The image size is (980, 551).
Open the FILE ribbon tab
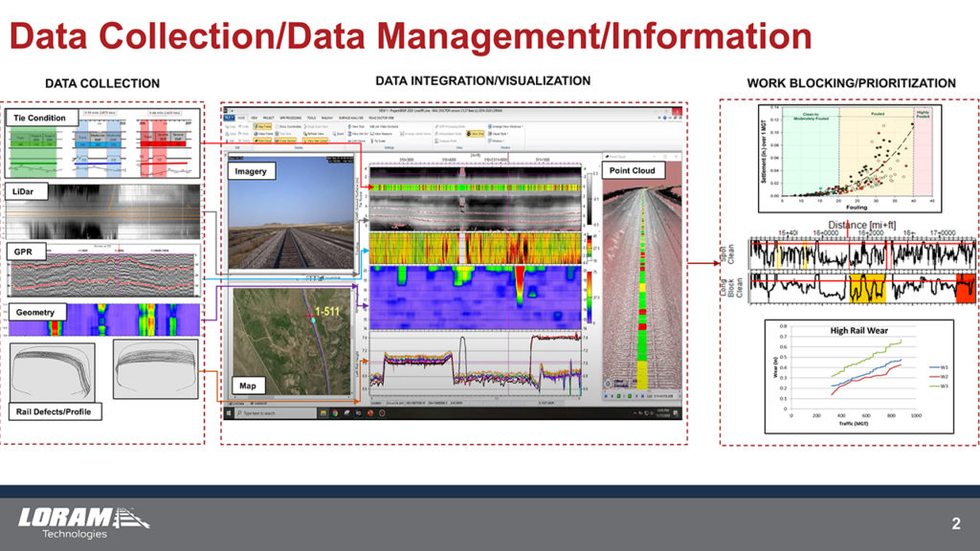pyautogui.click(x=229, y=118)
